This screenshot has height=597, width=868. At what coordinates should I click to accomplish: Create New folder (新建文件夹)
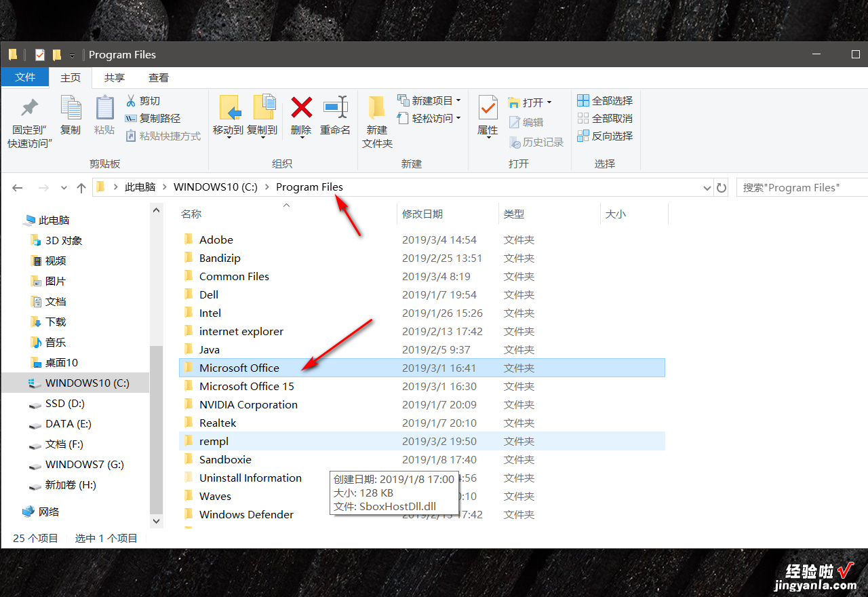click(x=377, y=122)
